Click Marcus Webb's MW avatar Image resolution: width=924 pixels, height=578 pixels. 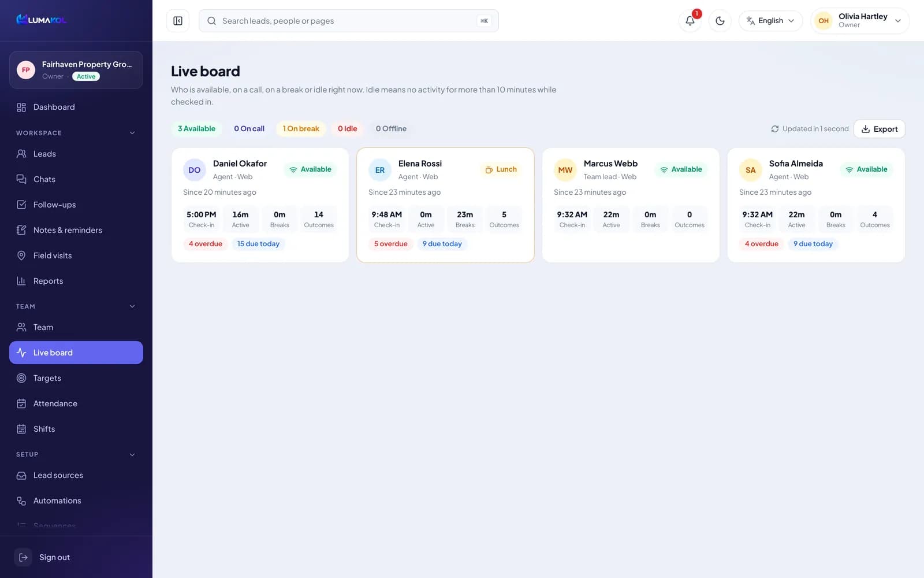(565, 170)
